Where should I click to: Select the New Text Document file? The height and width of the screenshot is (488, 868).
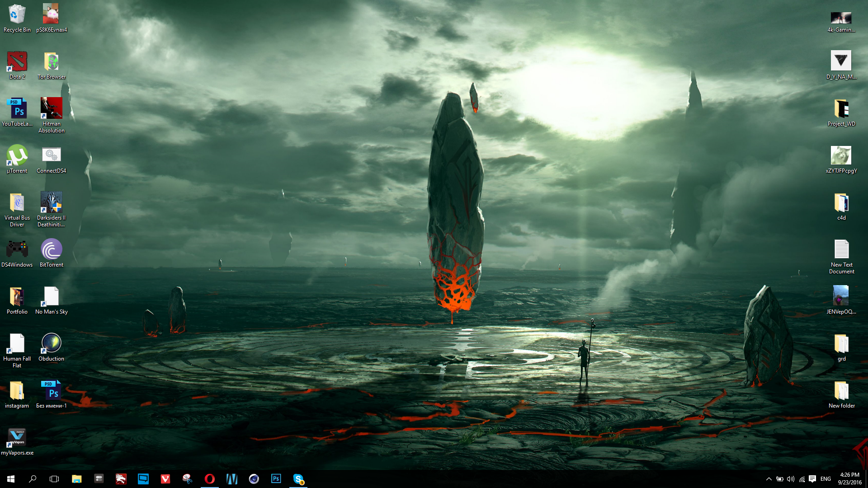tap(841, 256)
